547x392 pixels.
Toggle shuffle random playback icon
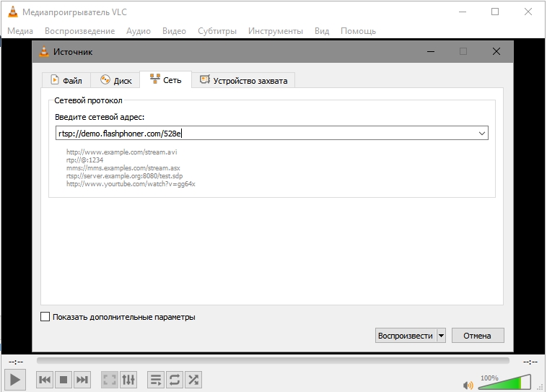pyautogui.click(x=193, y=379)
